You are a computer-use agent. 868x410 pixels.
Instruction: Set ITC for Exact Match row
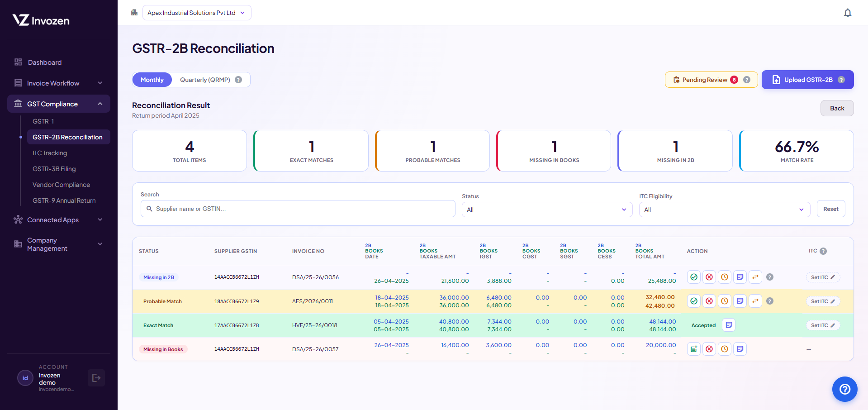click(823, 325)
